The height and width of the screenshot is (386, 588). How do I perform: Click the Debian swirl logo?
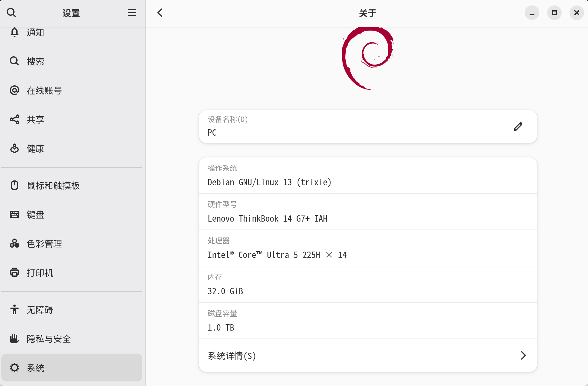[368, 58]
